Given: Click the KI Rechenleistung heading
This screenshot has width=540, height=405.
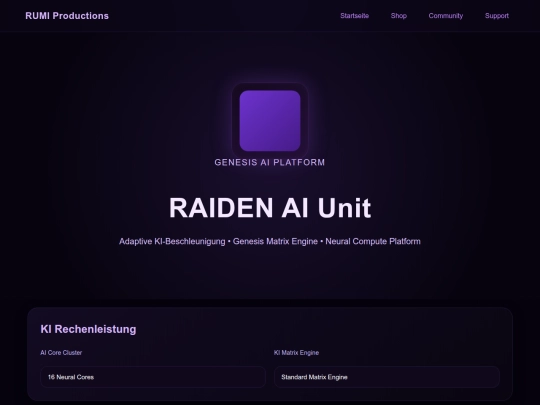Looking at the screenshot, I should pyautogui.click(x=88, y=329).
